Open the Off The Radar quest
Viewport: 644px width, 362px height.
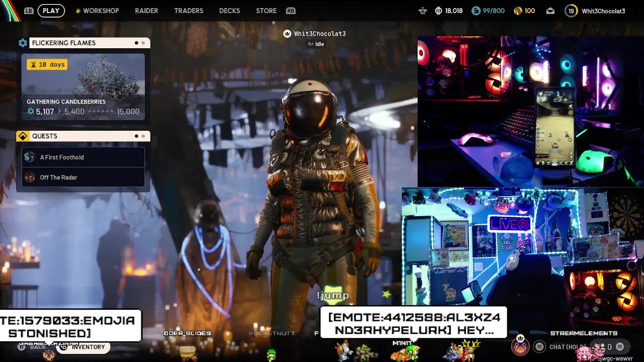(83, 177)
